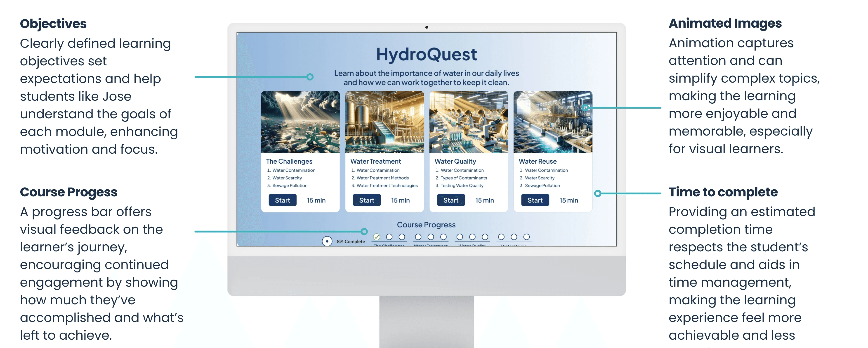Select the first step circle of Water Quality progress
Screen dimensions: 868x348
tap(460, 237)
